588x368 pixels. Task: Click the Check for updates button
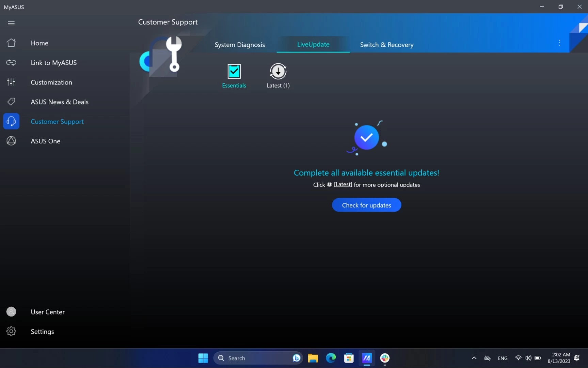[x=366, y=205]
